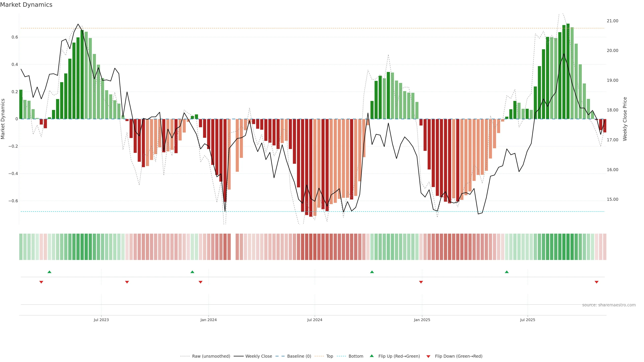Click the rightmost red Flip Down marker
This screenshot has height=362, width=644.
pyautogui.click(x=597, y=282)
